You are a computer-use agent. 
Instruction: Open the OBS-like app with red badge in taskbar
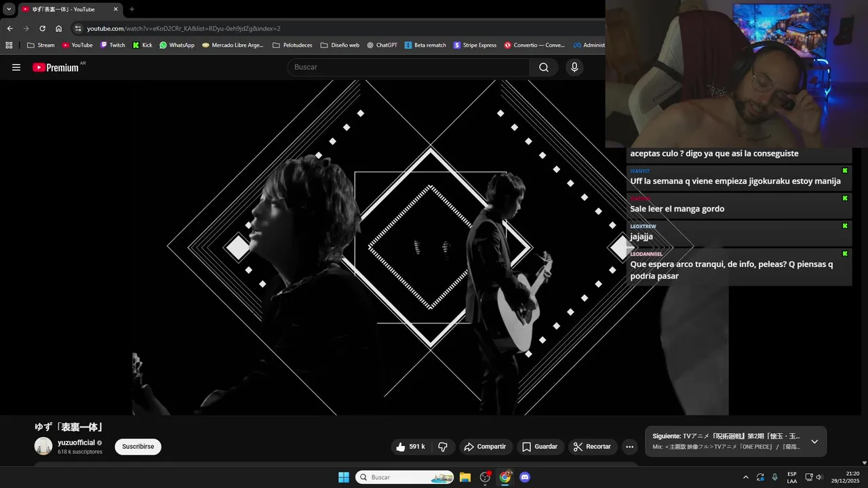(485, 477)
